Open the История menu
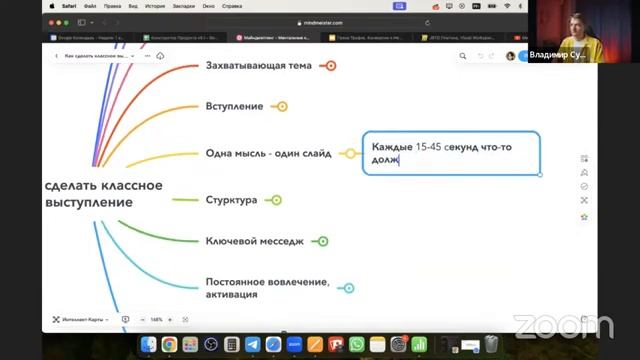This screenshot has width=640, height=360. pos(155,6)
